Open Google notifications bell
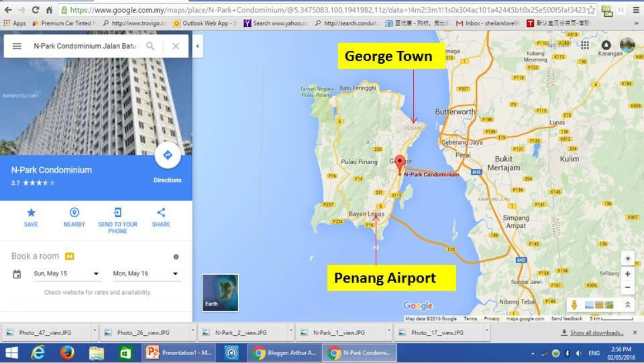644x363 pixels. pos(606,45)
